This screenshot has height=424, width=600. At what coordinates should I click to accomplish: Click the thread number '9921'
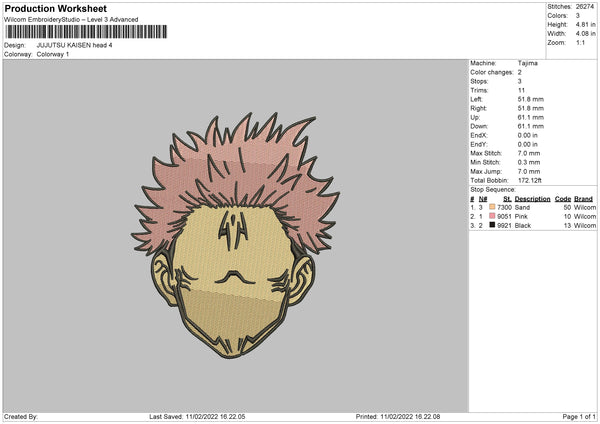coord(504,226)
